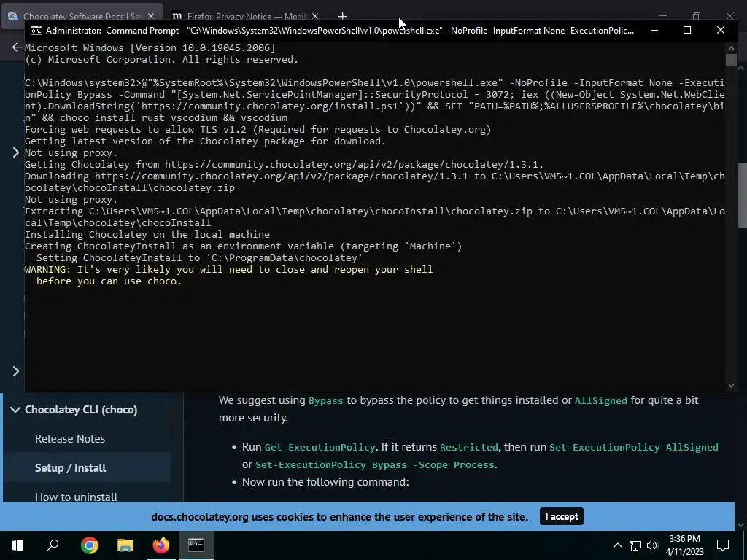Show hidden system tray icons
The width and height of the screenshot is (747, 560).
[617, 545]
